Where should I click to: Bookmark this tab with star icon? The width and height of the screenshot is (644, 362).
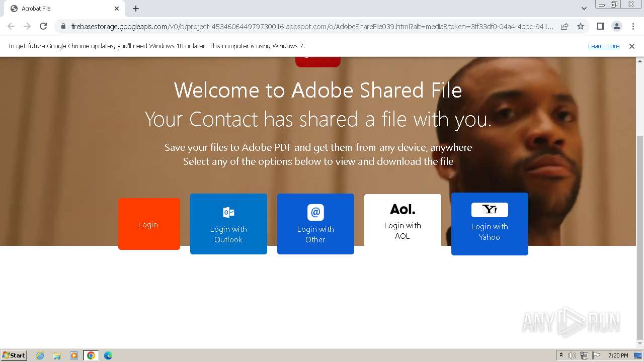point(581,26)
